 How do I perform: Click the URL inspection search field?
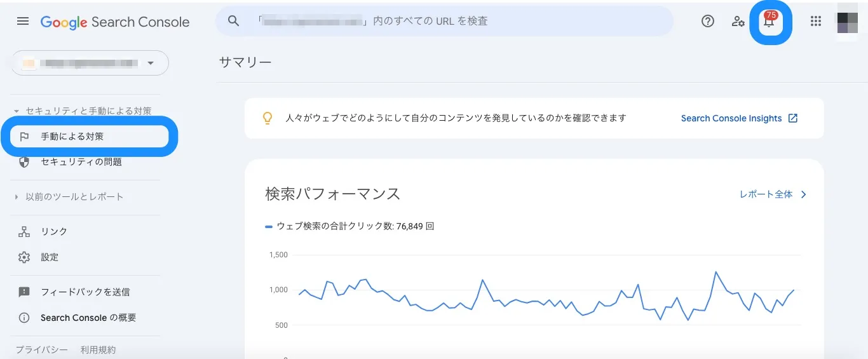pos(444,21)
